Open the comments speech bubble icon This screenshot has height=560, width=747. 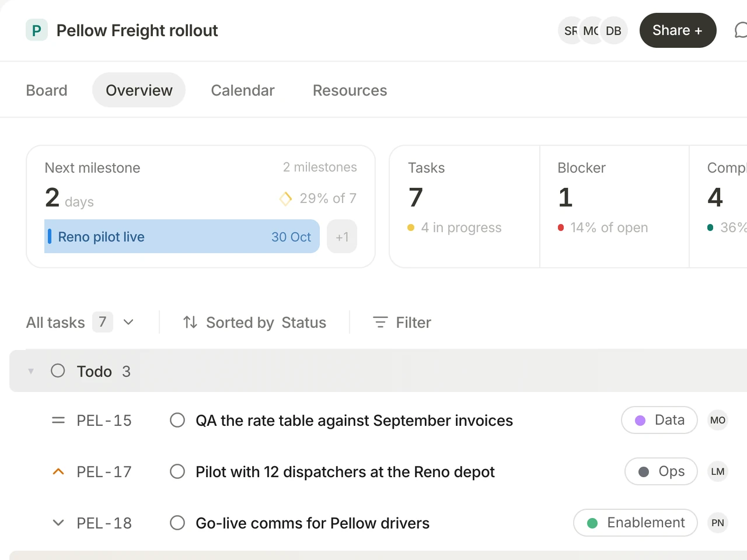tap(741, 30)
